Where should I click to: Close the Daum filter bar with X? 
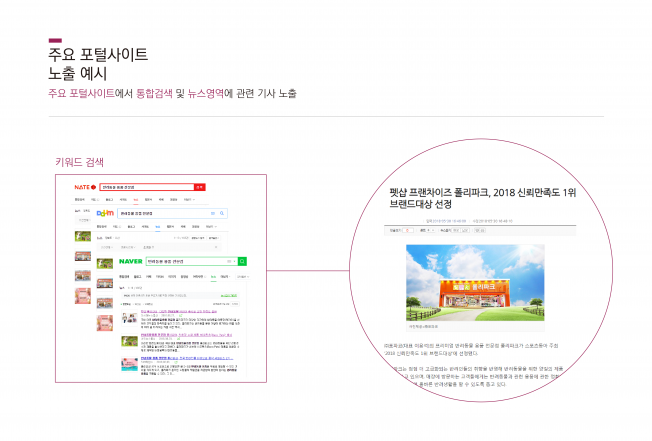coord(216,247)
